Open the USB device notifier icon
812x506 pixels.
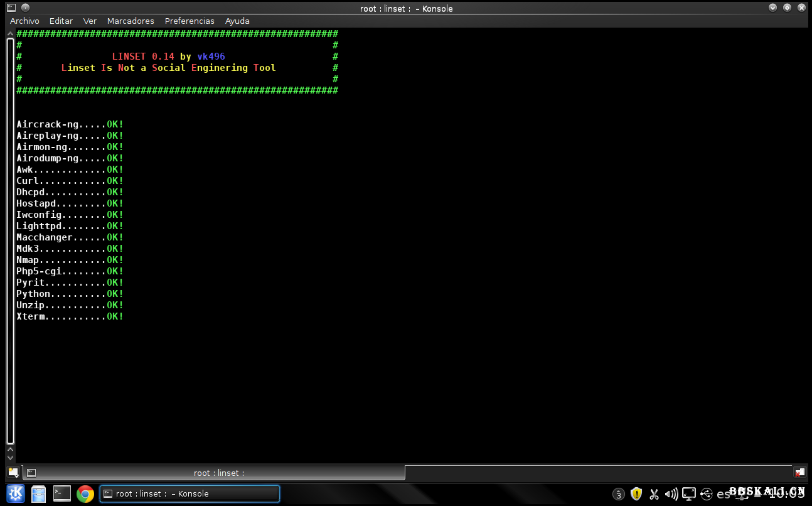(x=707, y=494)
